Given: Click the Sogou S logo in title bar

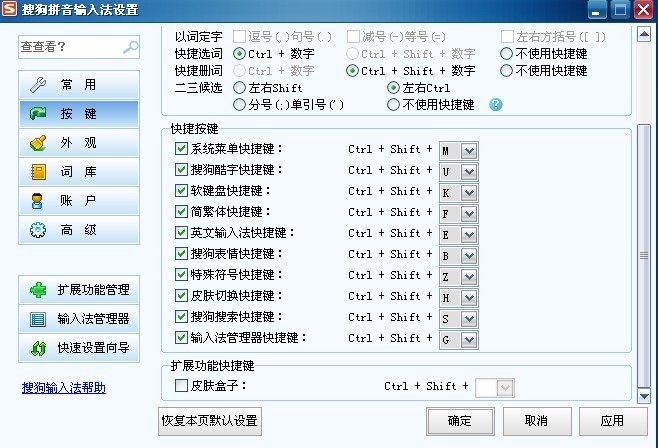Looking at the screenshot, I should [x=9, y=9].
